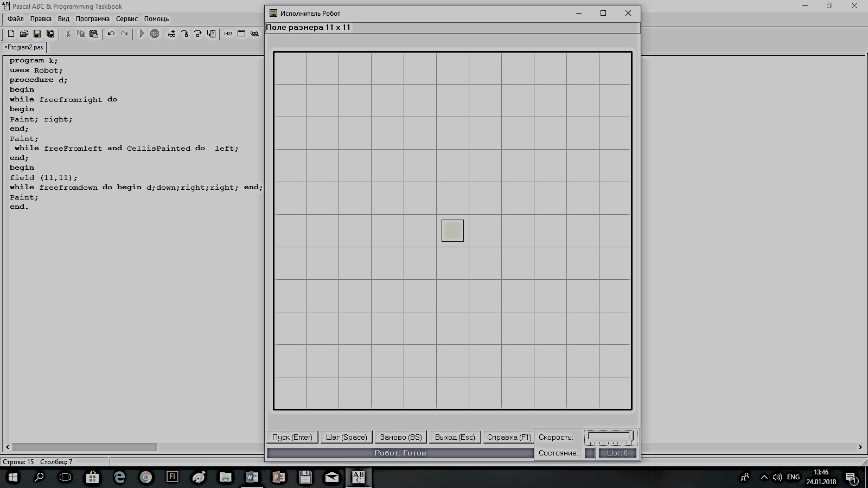Add a watch expression with glasses icon
Viewport: 868px width, 488px height.
click(x=171, y=34)
